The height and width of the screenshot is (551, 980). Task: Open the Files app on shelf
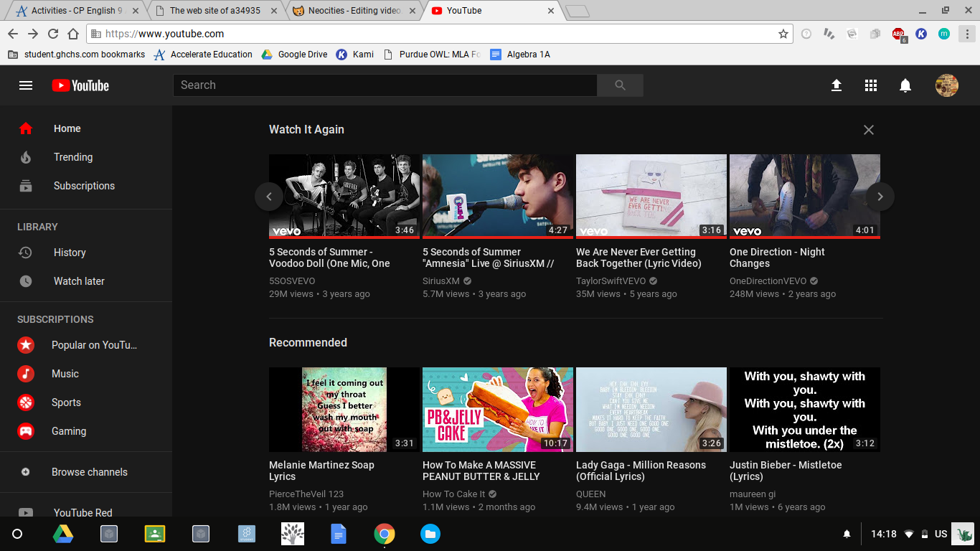[x=430, y=534]
